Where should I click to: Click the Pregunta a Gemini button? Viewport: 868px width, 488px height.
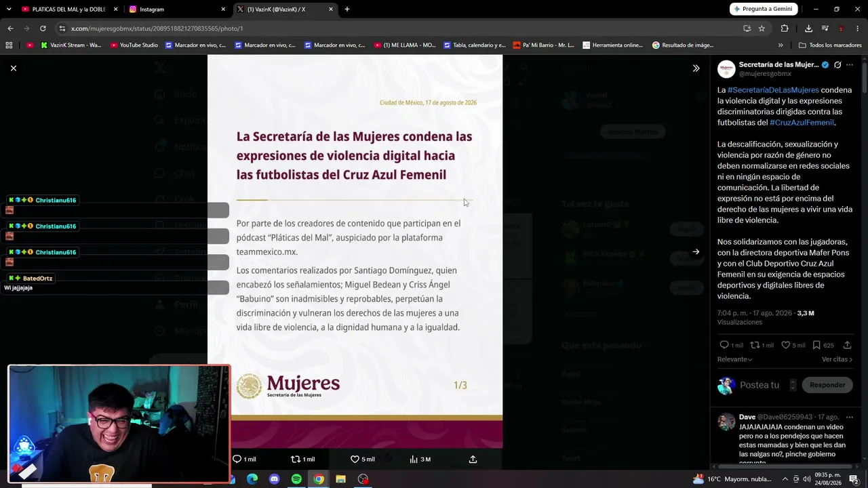pyautogui.click(x=763, y=9)
